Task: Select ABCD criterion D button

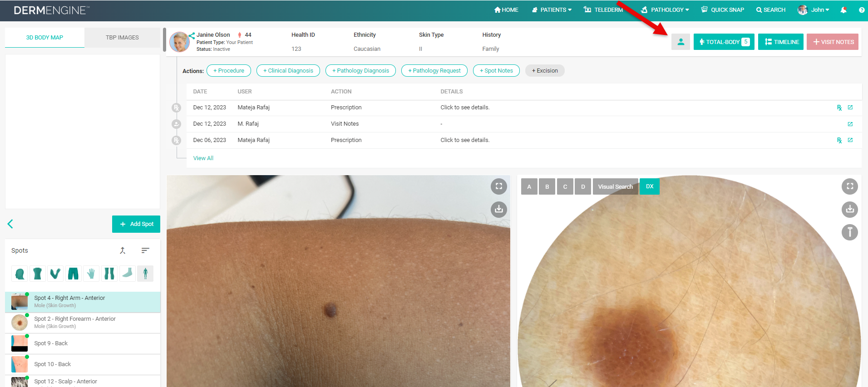Action: point(583,186)
